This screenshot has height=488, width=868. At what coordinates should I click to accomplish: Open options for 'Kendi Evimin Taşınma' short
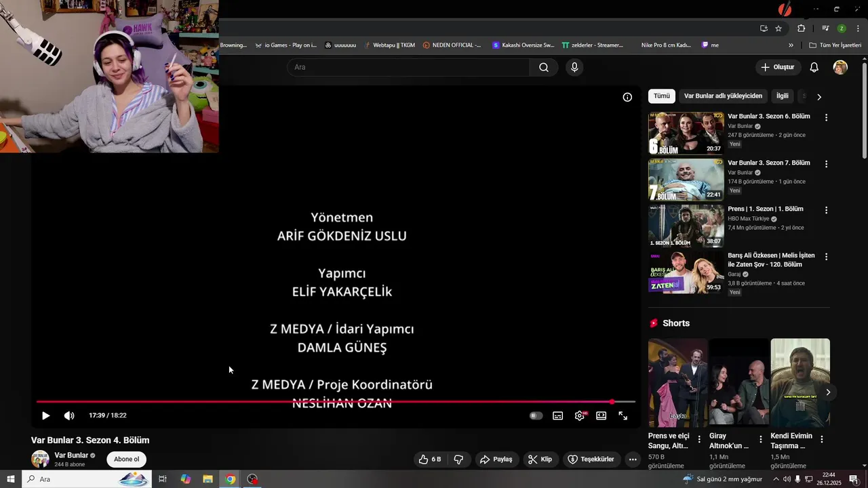(821, 439)
